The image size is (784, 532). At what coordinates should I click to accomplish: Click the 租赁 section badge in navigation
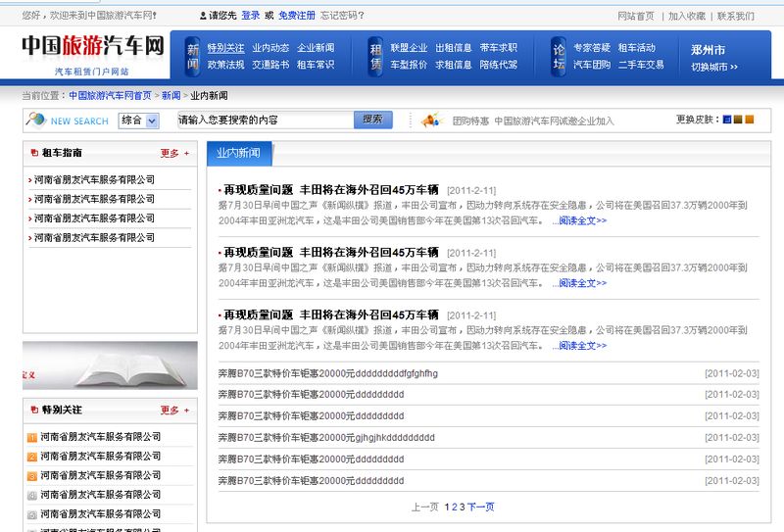pos(375,57)
